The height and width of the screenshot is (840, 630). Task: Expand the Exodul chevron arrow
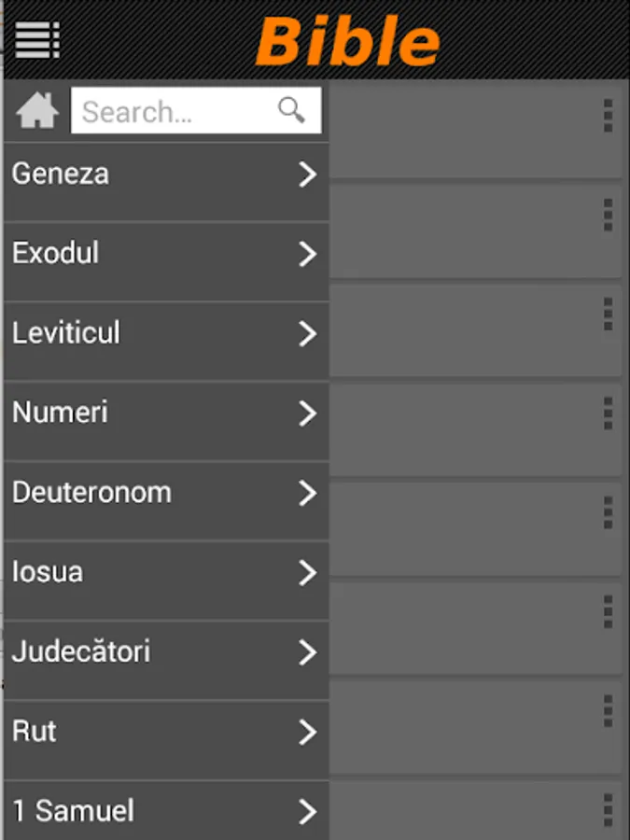307,254
